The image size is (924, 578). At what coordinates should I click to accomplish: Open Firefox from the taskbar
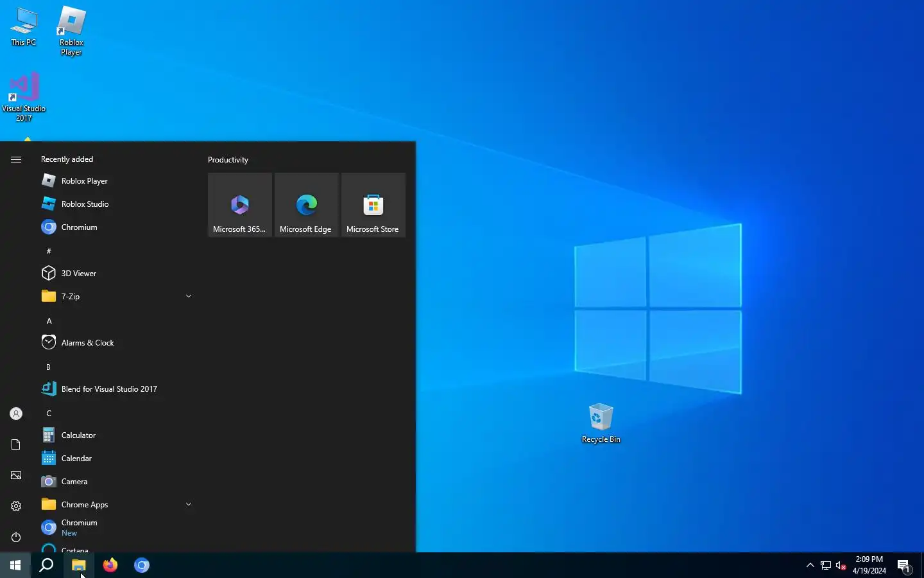[110, 565]
